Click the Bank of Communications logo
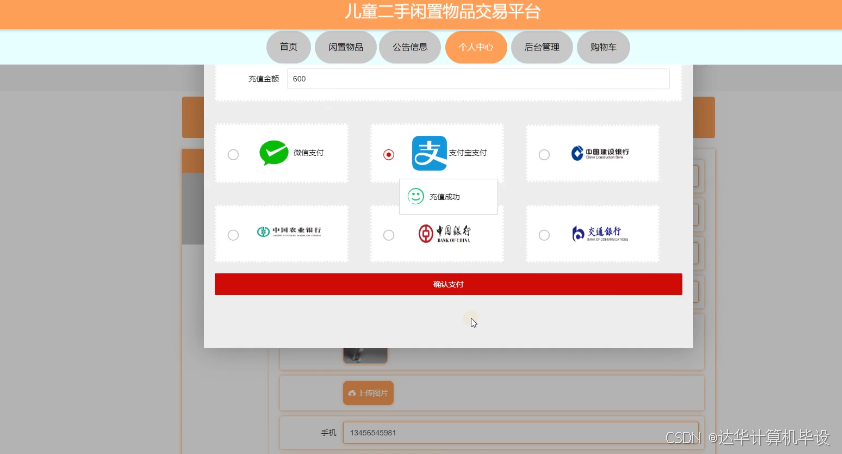 pyautogui.click(x=600, y=233)
